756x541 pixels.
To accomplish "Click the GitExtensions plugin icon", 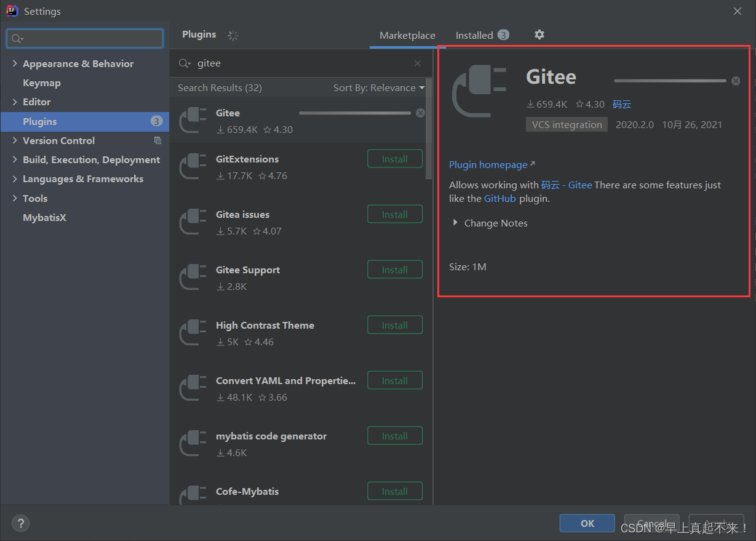I will [x=193, y=166].
